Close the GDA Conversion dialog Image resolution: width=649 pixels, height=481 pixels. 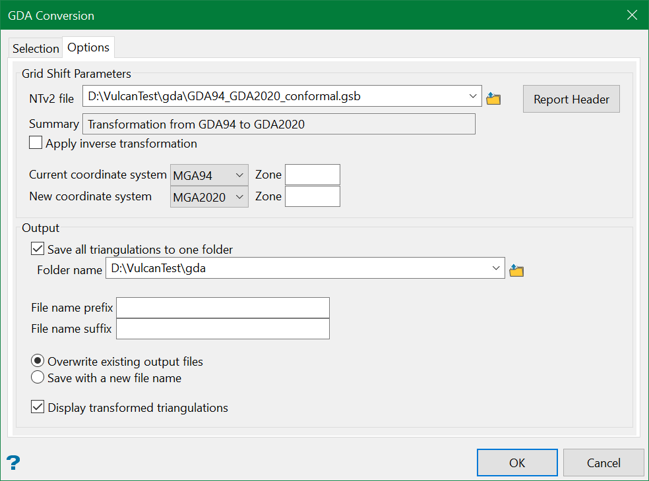(x=631, y=15)
